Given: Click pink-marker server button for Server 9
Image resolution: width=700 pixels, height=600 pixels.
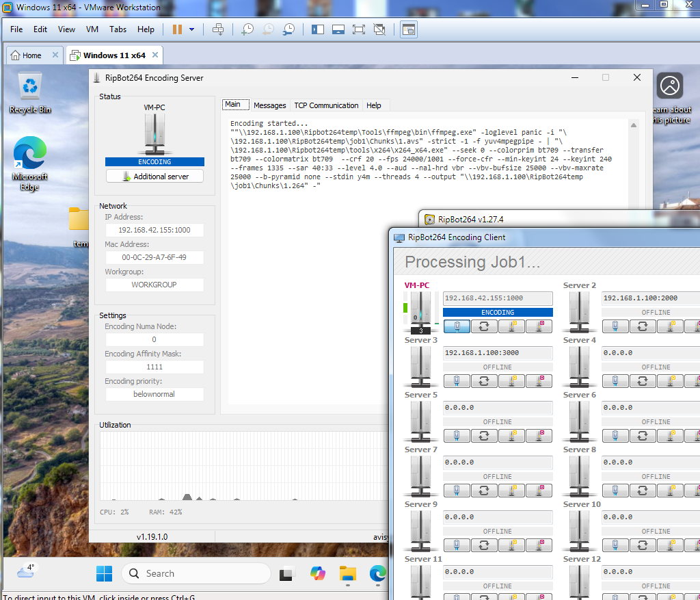Looking at the screenshot, I should (x=539, y=545).
